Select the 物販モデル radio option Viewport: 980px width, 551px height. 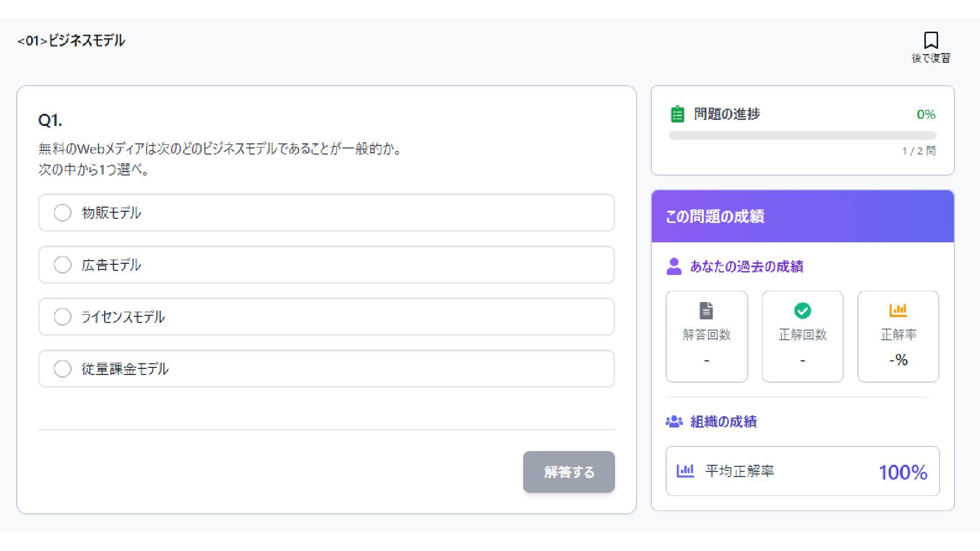tap(63, 213)
